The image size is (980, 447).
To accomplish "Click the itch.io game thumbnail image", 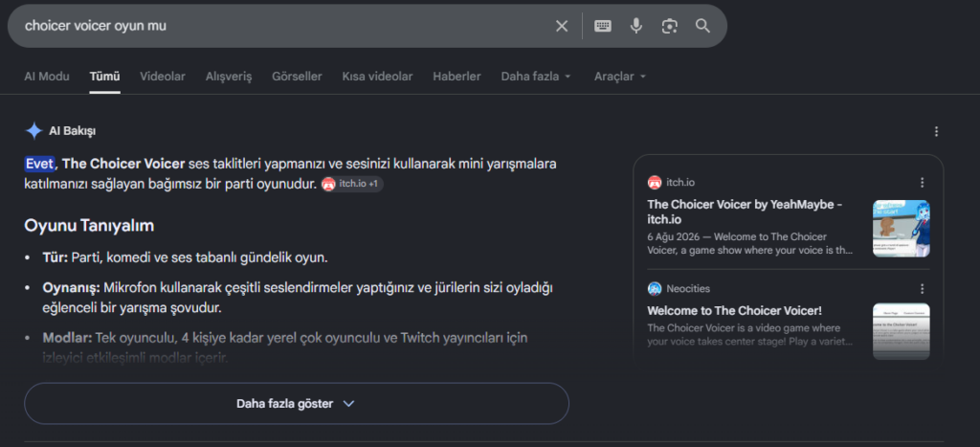I will pyautogui.click(x=902, y=228).
